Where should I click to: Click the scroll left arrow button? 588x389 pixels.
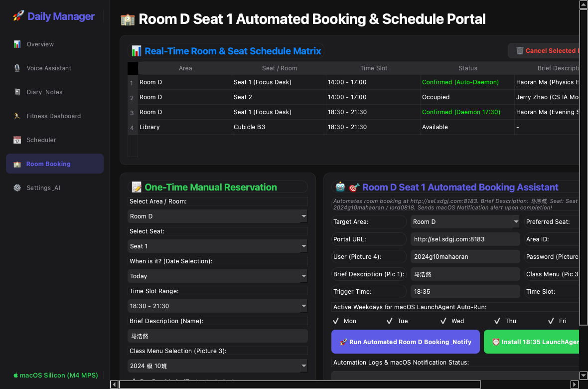click(x=114, y=385)
